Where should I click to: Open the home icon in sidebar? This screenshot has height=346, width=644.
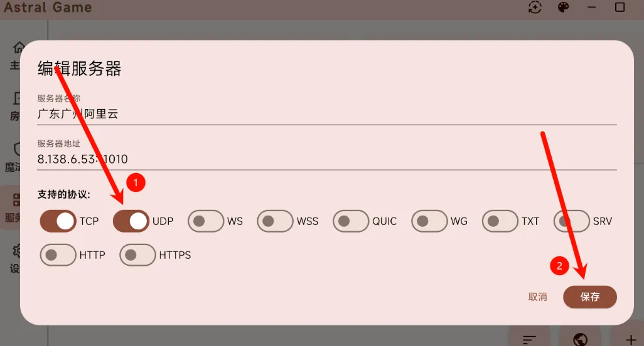pyautogui.click(x=19, y=48)
